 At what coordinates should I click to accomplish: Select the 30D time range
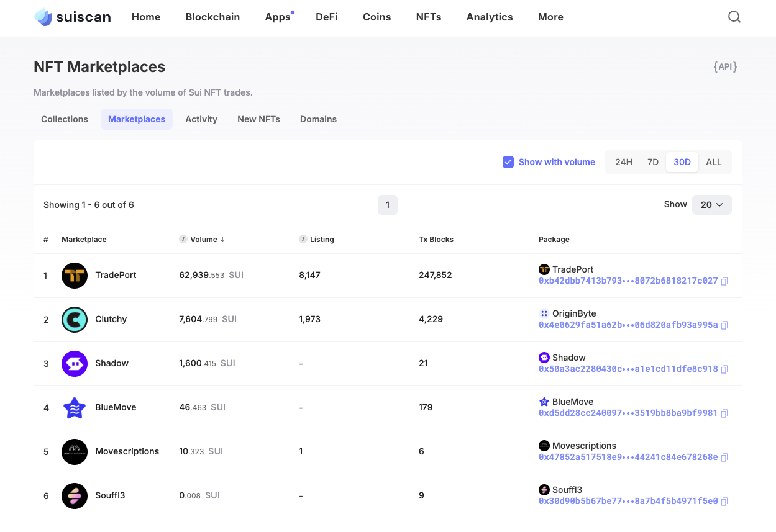tap(682, 162)
